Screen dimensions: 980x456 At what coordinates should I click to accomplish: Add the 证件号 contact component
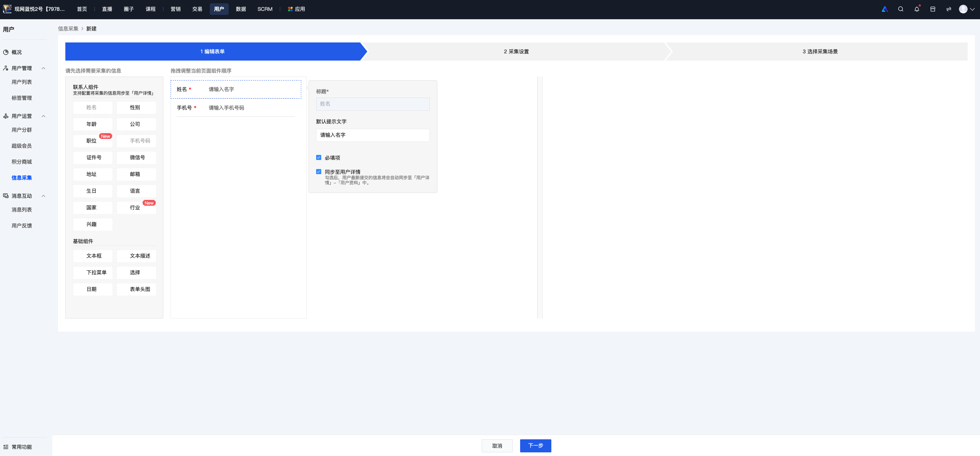[93, 157]
